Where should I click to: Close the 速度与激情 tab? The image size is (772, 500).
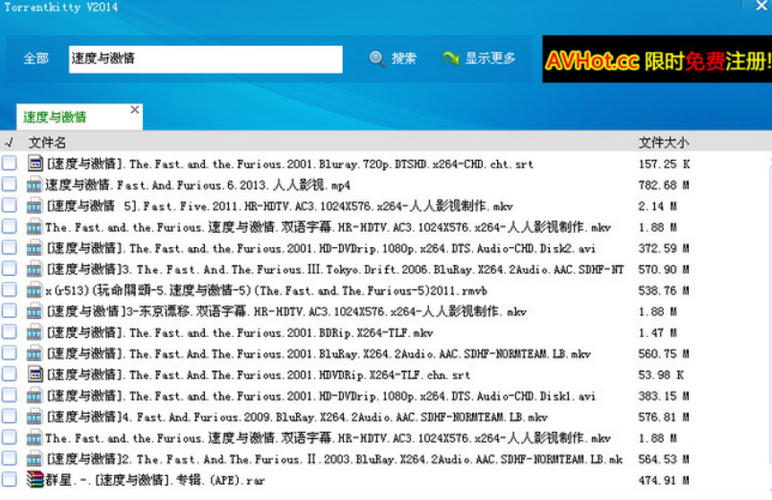pos(135,109)
